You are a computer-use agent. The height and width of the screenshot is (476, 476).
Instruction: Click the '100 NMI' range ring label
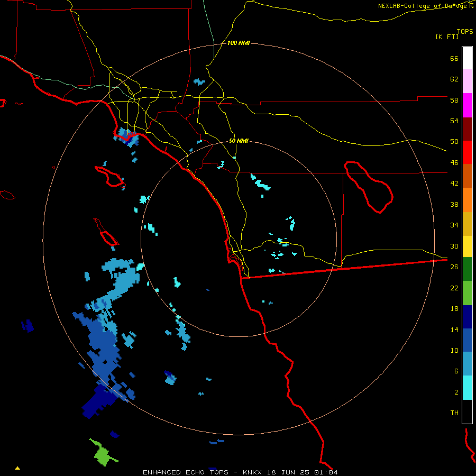click(239, 43)
